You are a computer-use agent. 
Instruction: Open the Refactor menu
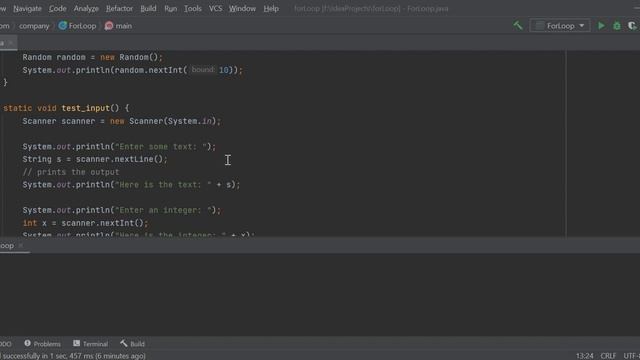pos(119,9)
